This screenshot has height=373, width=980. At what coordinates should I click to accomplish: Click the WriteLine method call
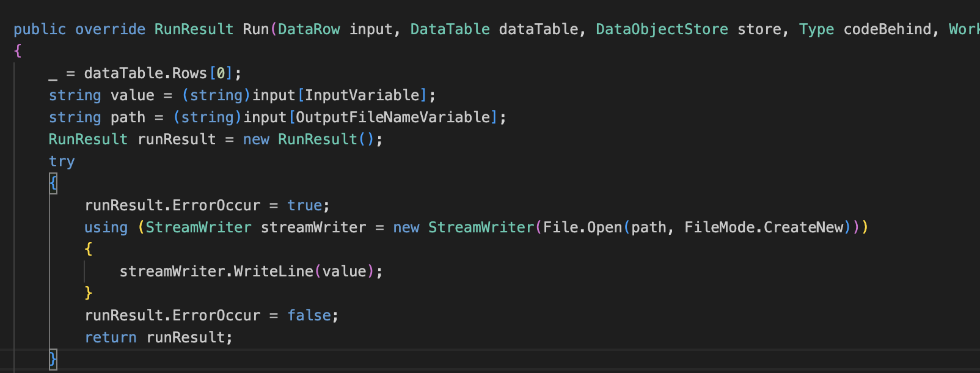pos(274,271)
